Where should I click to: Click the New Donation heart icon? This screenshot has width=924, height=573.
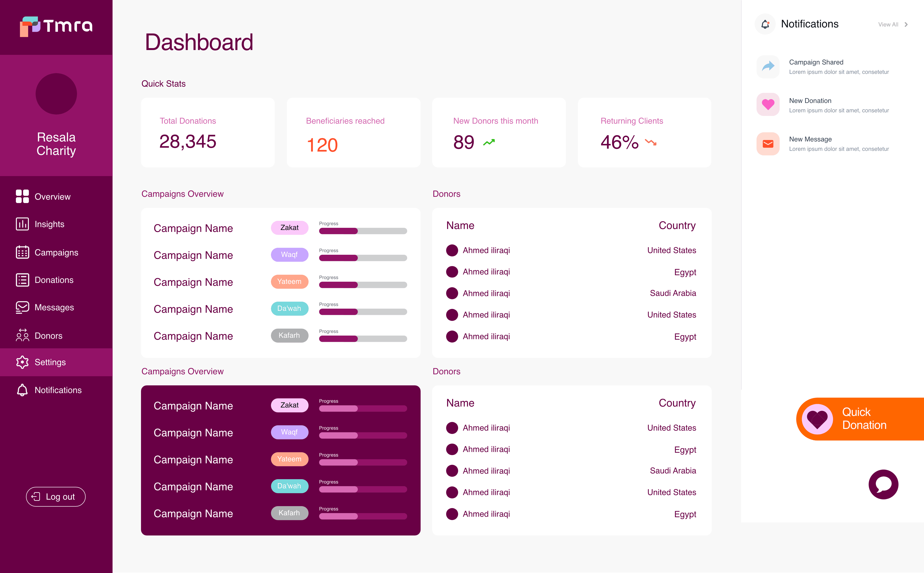pyautogui.click(x=768, y=105)
